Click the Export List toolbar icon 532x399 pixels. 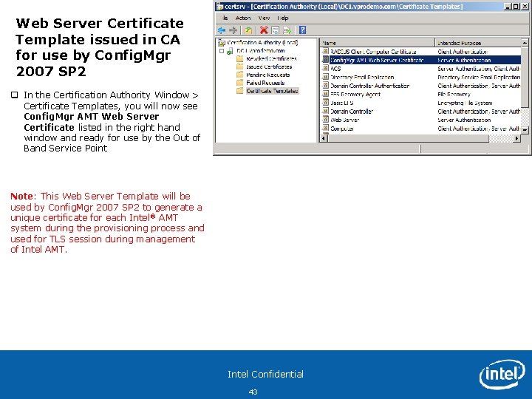coord(287,30)
